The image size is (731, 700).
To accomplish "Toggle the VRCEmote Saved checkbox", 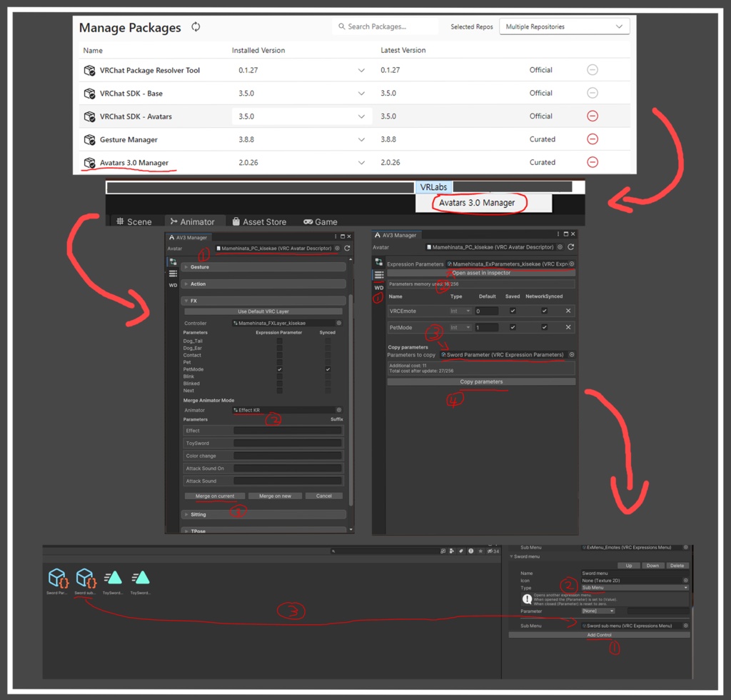I will [513, 311].
